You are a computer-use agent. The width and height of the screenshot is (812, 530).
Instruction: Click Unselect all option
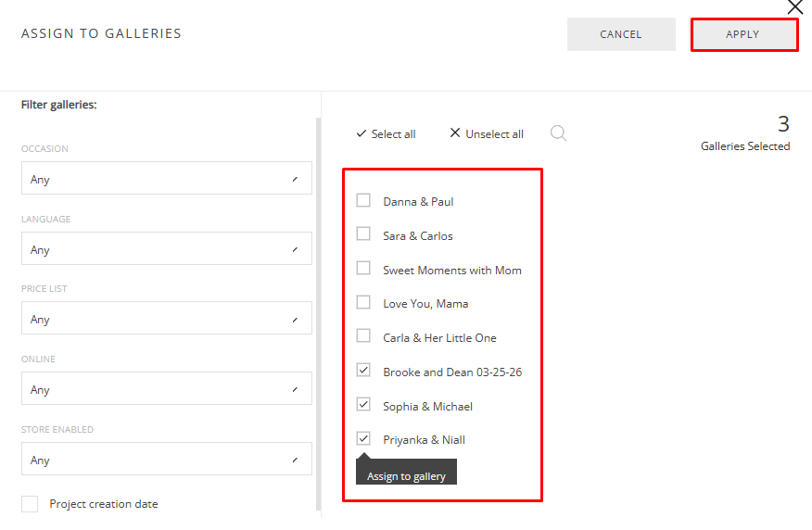coord(487,133)
